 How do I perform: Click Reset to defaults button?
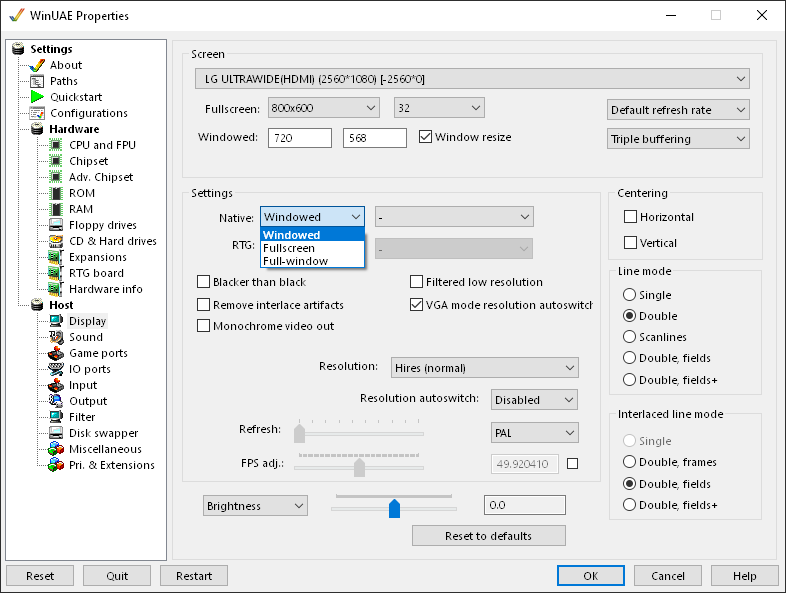(489, 536)
